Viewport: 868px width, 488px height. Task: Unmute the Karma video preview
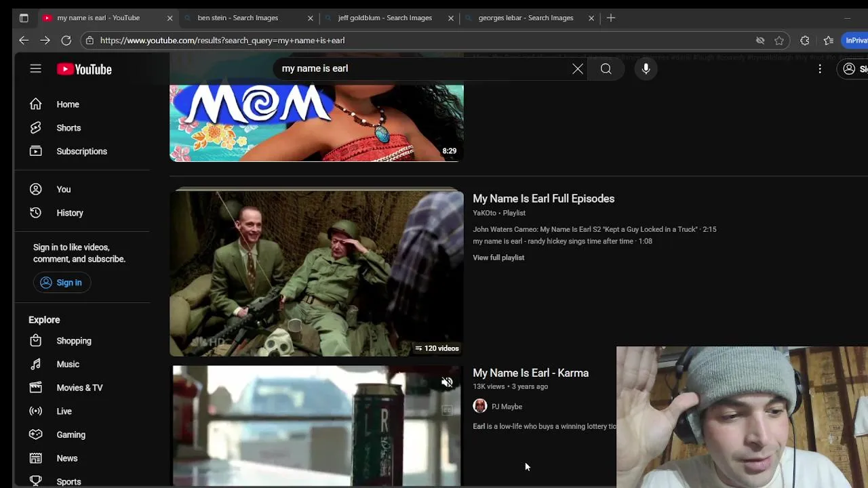pyautogui.click(x=447, y=382)
